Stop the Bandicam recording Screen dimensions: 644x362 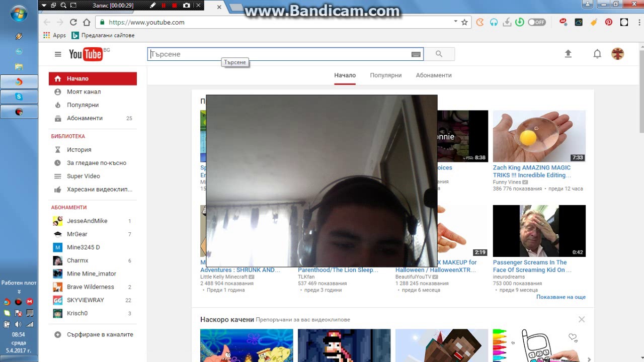point(174,6)
